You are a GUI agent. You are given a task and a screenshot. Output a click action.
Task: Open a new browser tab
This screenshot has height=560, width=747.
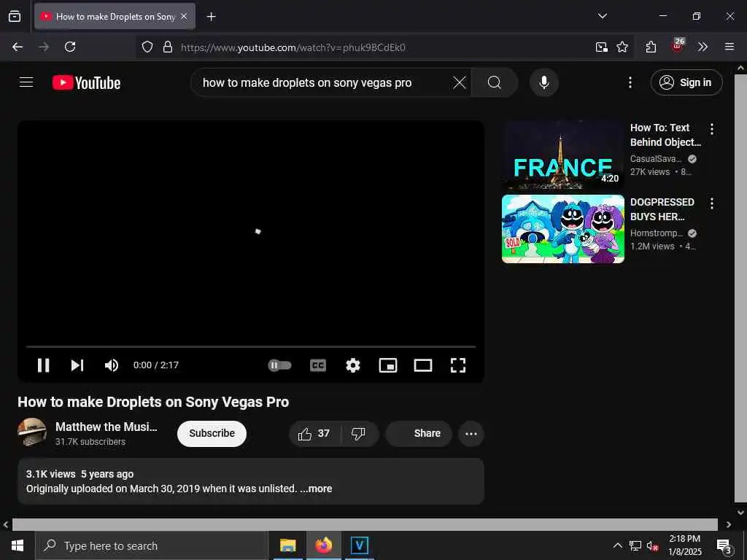click(x=211, y=17)
